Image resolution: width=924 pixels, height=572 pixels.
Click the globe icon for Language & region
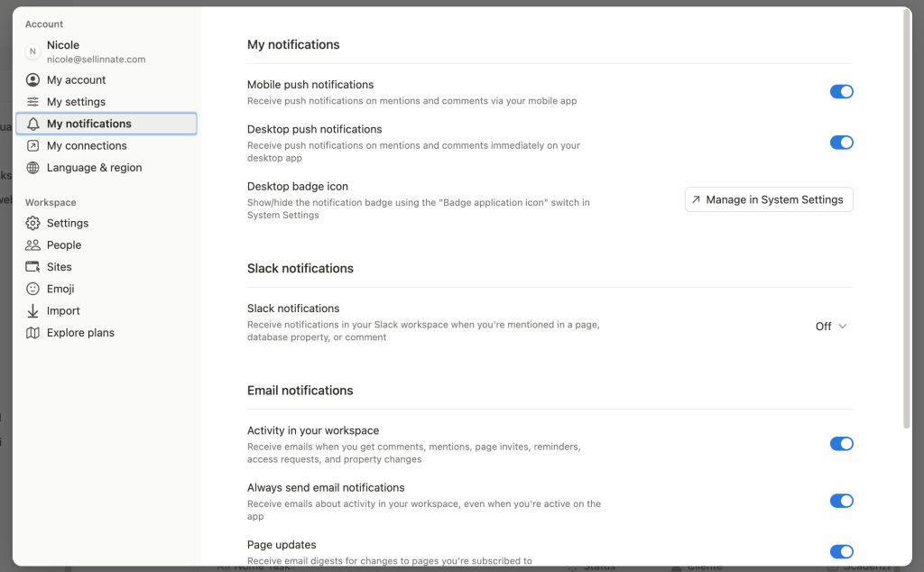coord(33,168)
